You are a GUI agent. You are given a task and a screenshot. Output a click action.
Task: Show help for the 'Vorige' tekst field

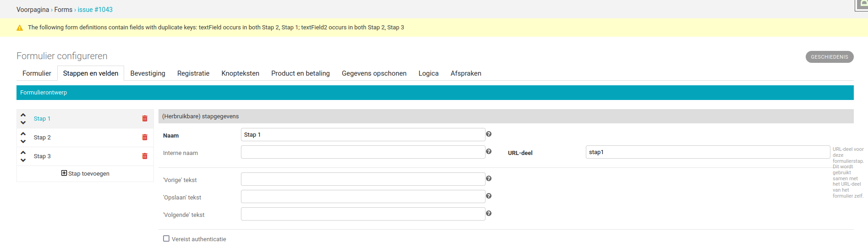[489, 178]
